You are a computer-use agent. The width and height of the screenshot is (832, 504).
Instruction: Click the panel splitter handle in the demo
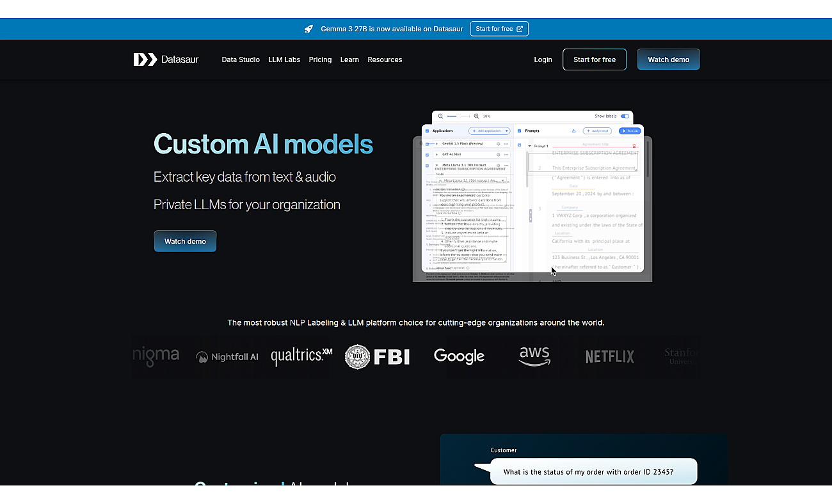(x=530, y=216)
